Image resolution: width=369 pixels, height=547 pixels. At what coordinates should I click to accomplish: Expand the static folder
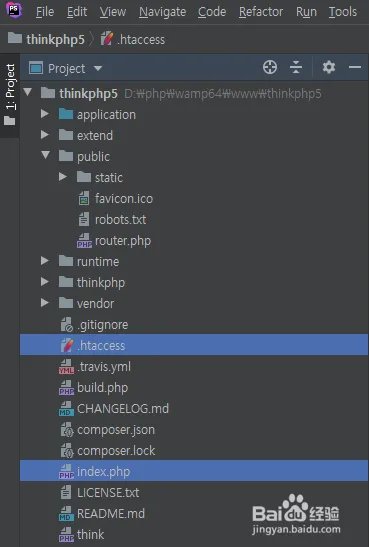pos(63,177)
